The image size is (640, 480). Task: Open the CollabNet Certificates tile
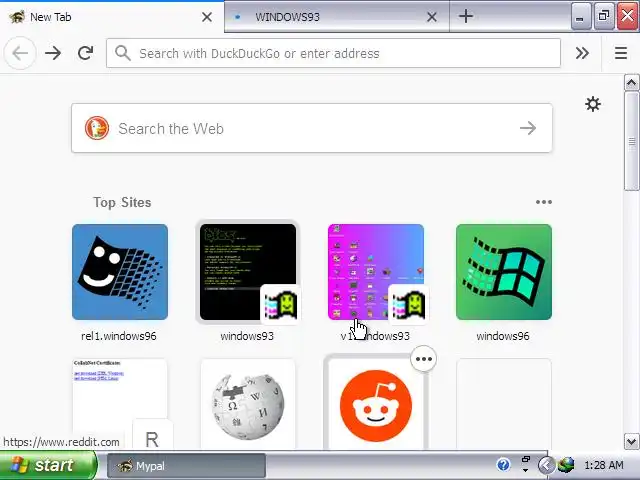point(120,404)
